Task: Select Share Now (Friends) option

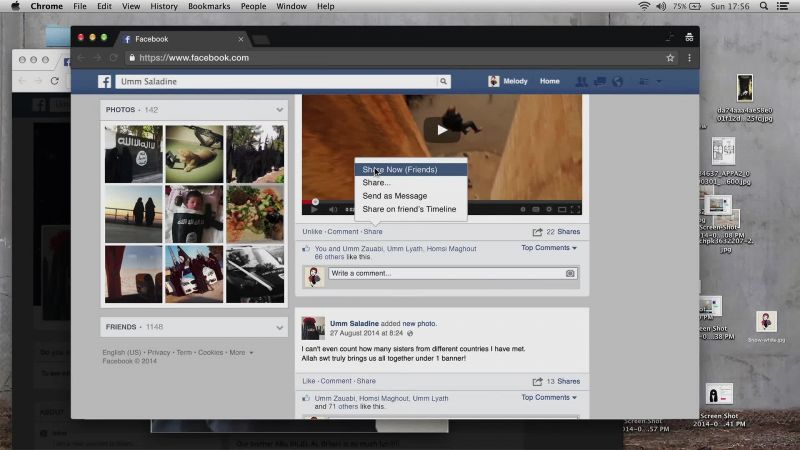Action: (411, 169)
